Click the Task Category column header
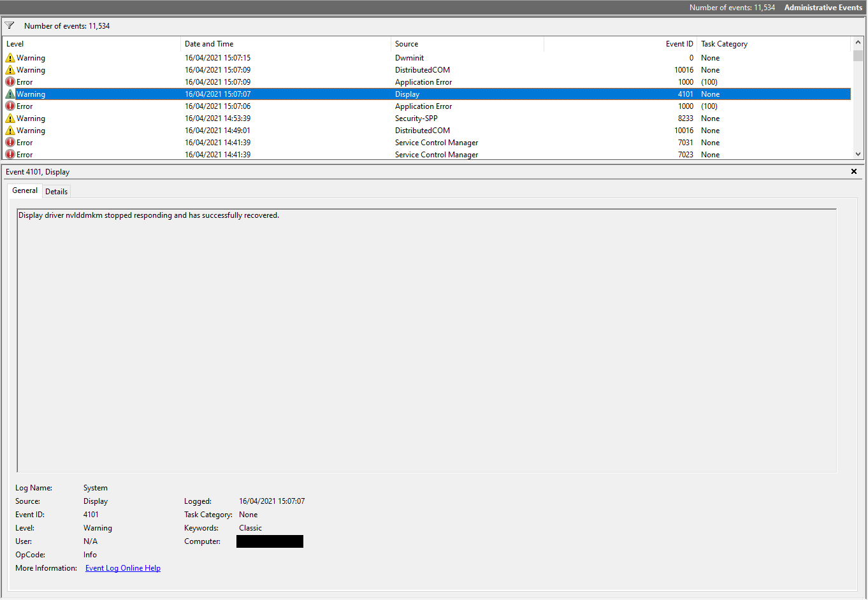Viewport: 868px width, 600px height. [x=774, y=44]
